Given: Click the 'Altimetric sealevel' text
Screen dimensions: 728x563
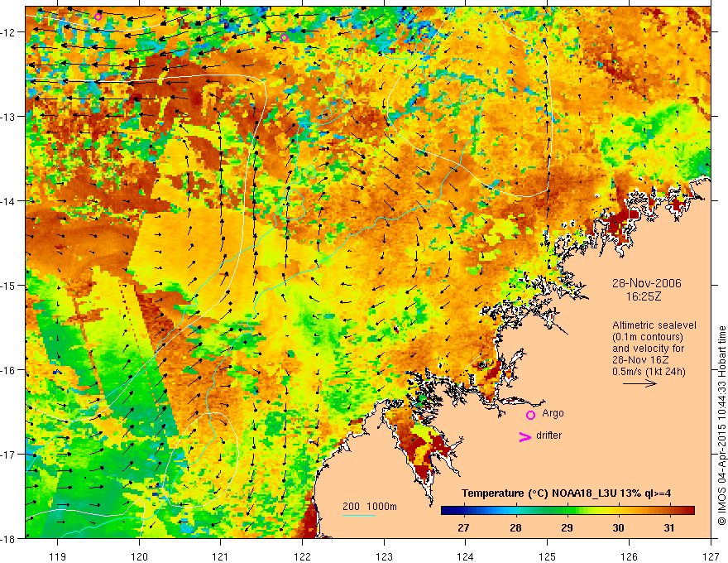Looking at the screenshot, I should (654, 325).
